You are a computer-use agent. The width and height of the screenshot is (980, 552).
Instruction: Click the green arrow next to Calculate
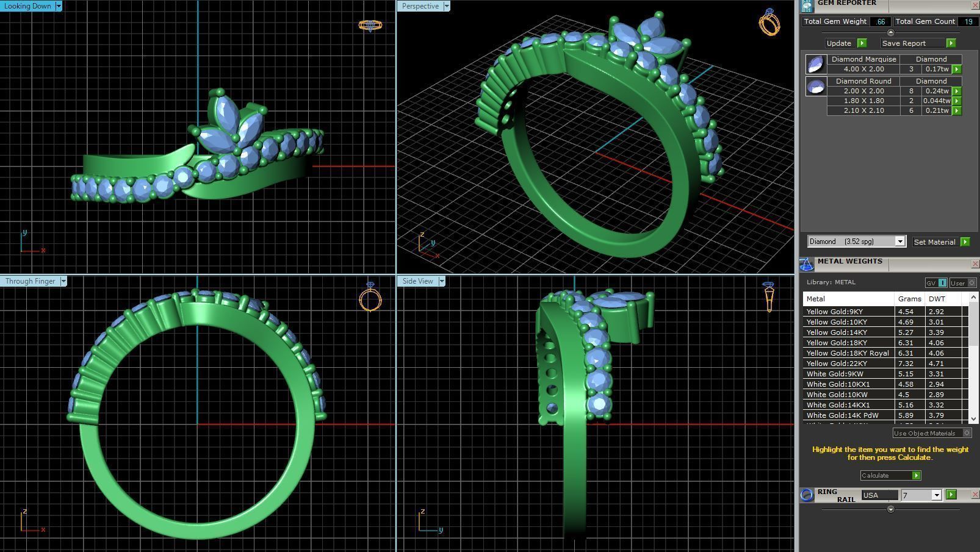[916, 475]
